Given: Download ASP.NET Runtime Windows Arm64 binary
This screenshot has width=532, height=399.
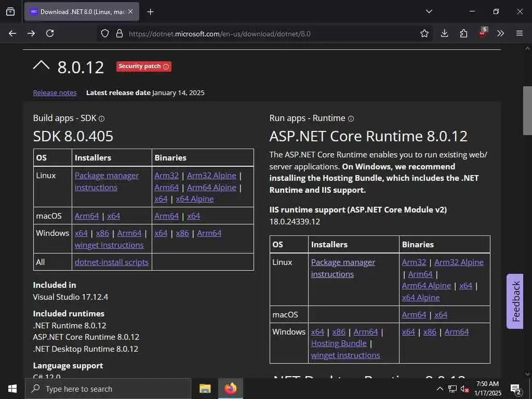Looking at the screenshot, I should pos(457,332).
